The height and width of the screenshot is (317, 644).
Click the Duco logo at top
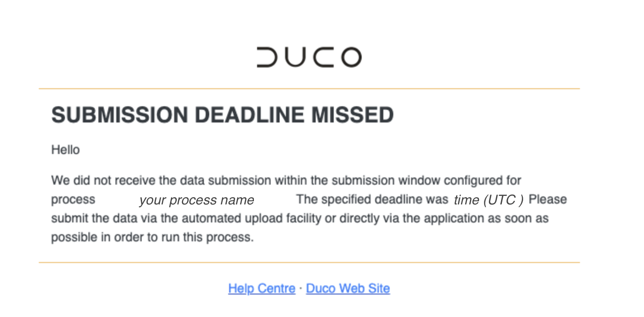[309, 57]
